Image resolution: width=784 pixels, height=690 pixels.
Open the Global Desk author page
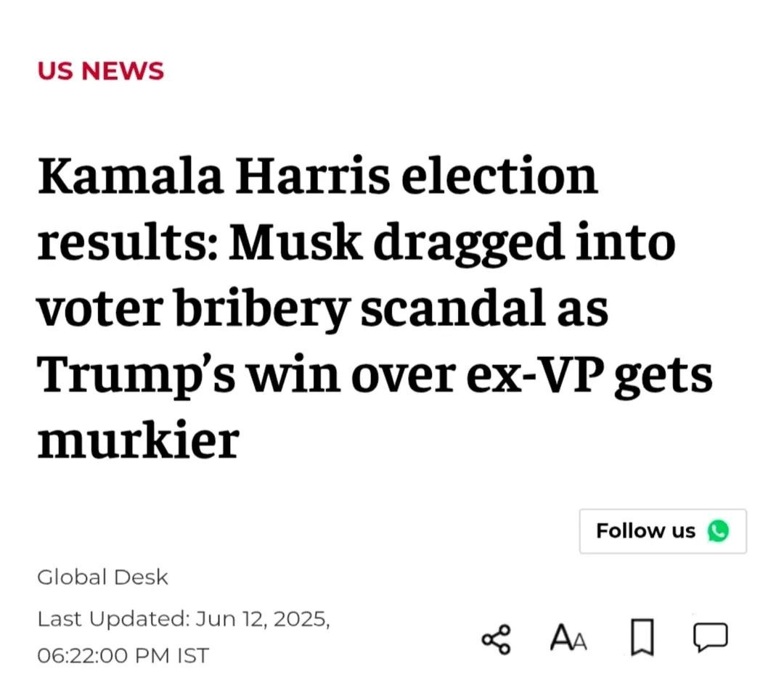pyautogui.click(x=102, y=577)
